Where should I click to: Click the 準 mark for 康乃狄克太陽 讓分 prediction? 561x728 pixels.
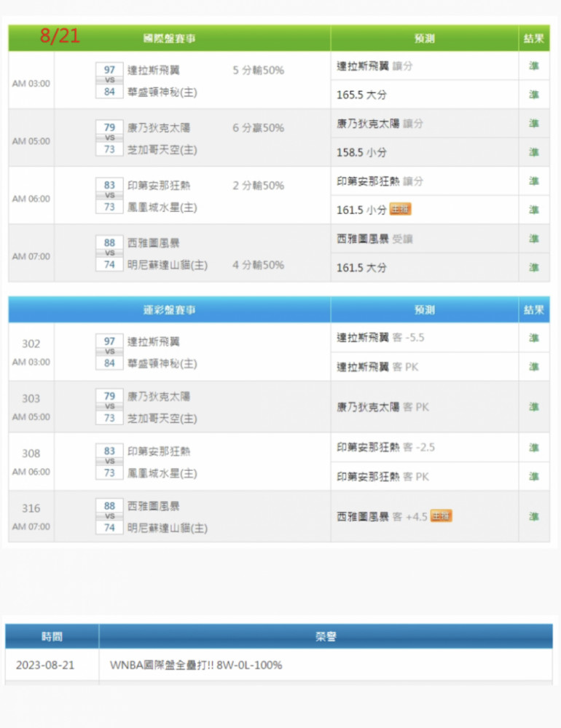click(x=533, y=123)
